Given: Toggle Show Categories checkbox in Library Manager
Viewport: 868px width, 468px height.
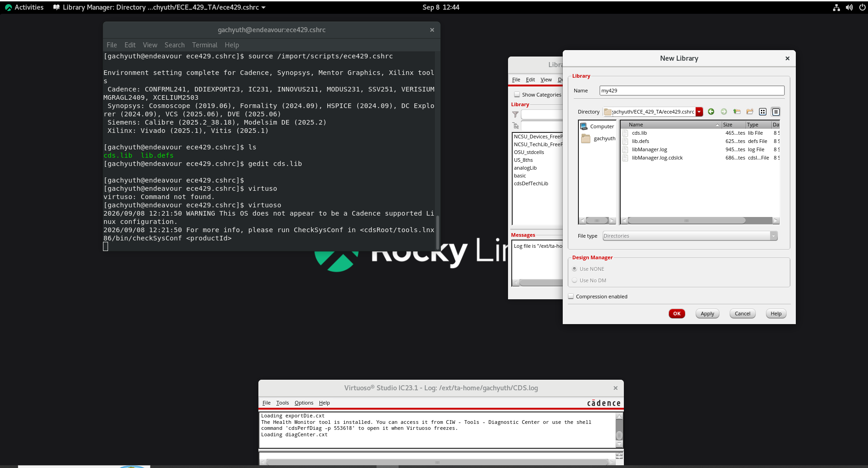Looking at the screenshot, I should click(x=517, y=95).
